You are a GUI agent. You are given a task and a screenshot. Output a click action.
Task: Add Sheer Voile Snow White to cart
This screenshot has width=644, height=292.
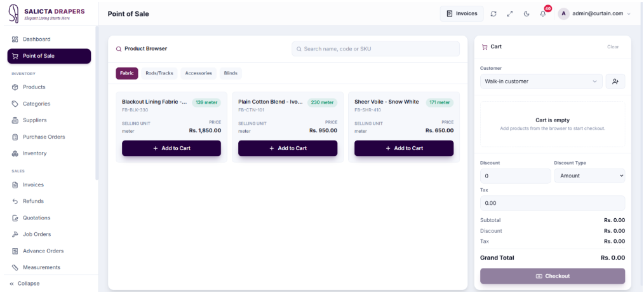click(x=404, y=148)
